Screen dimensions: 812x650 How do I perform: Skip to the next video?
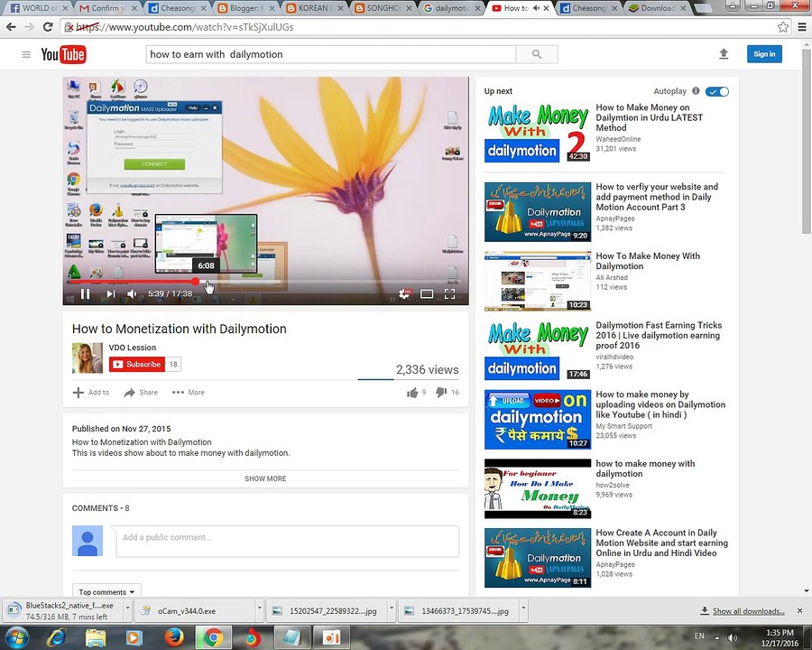pos(110,294)
